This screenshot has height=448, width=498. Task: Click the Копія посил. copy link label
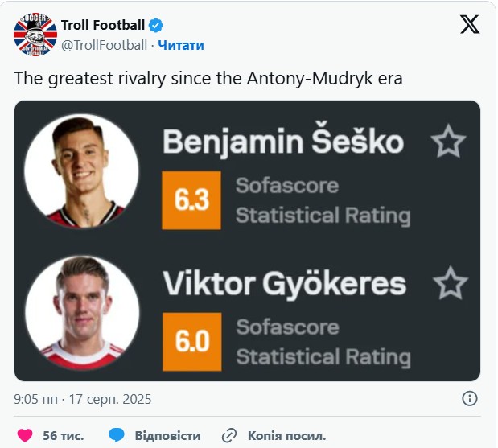click(286, 435)
